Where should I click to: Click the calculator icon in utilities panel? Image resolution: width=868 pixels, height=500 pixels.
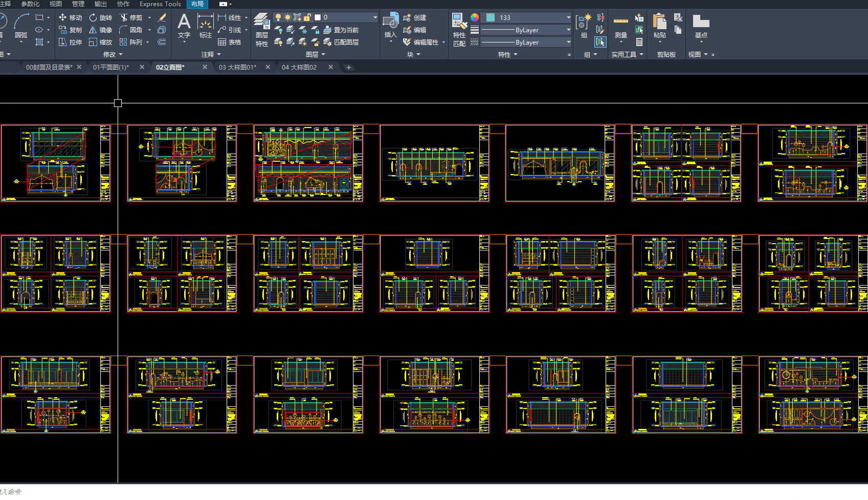click(639, 42)
